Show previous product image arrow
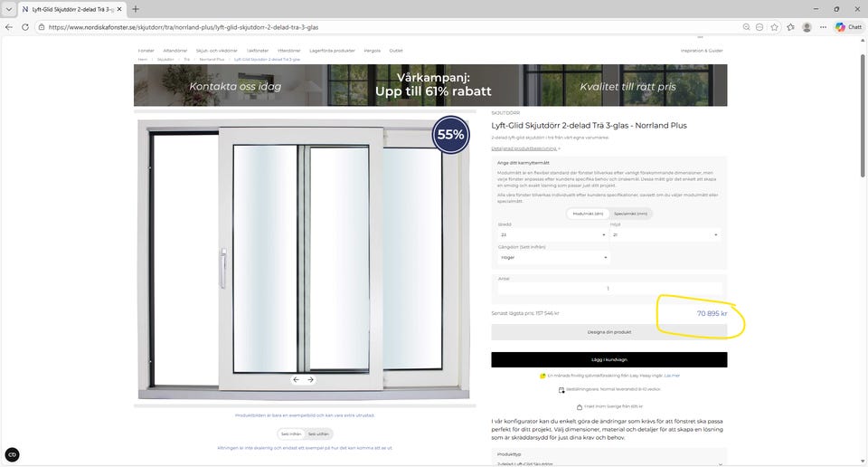The width and height of the screenshot is (868, 467). click(297, 379)
